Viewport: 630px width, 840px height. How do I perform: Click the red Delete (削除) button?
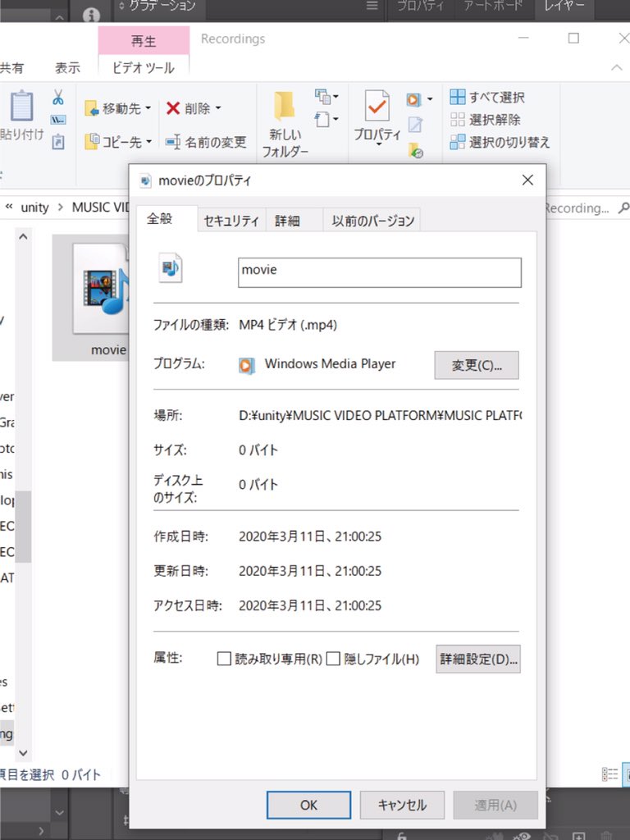click(188, 109)
